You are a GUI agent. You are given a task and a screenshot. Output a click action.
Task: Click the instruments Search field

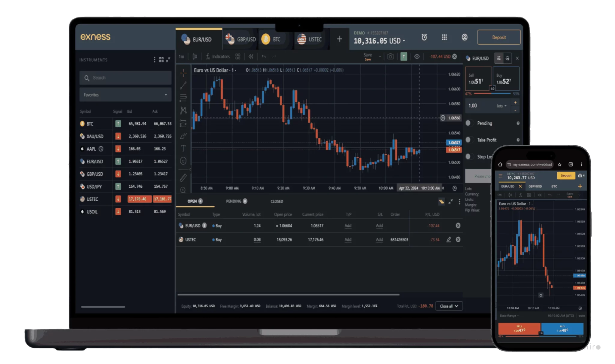[x=126, y=78]
